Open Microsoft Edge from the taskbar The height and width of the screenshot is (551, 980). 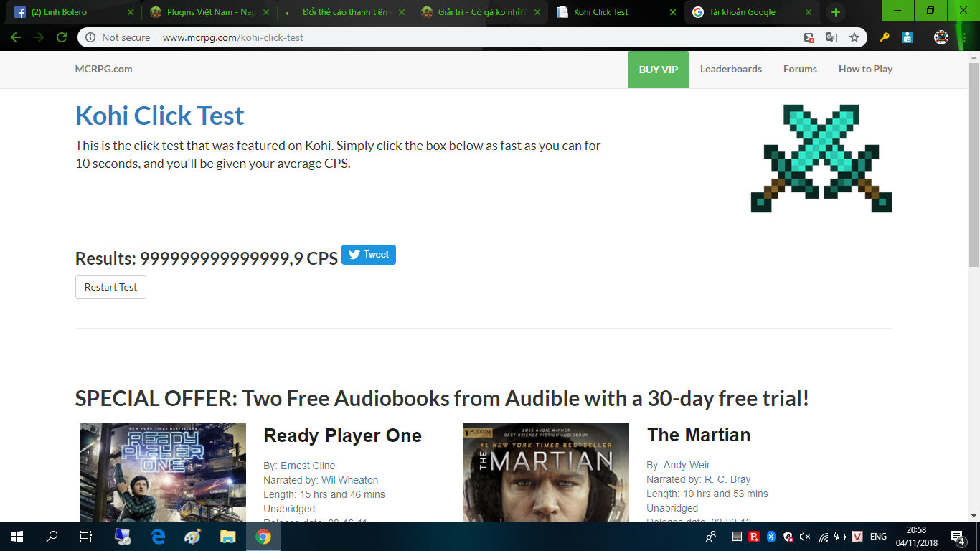[158, 537]
